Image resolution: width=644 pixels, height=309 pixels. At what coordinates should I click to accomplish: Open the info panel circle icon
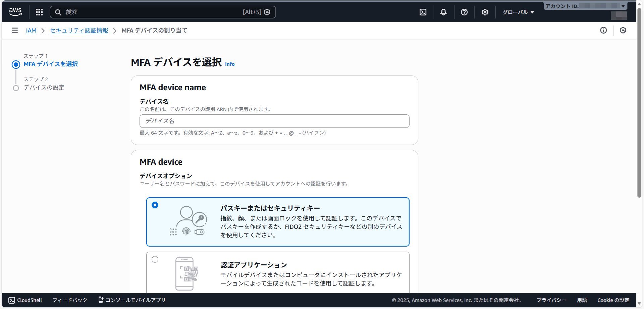603,31
